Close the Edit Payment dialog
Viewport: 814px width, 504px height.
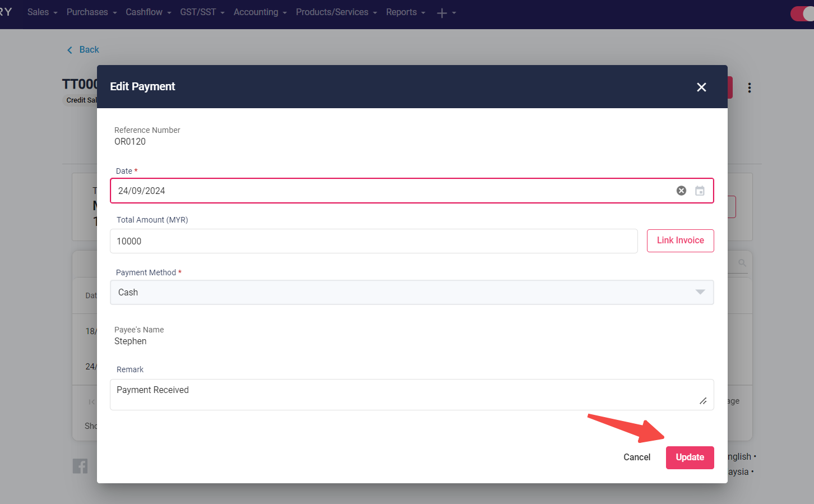[x=701, y=87]
